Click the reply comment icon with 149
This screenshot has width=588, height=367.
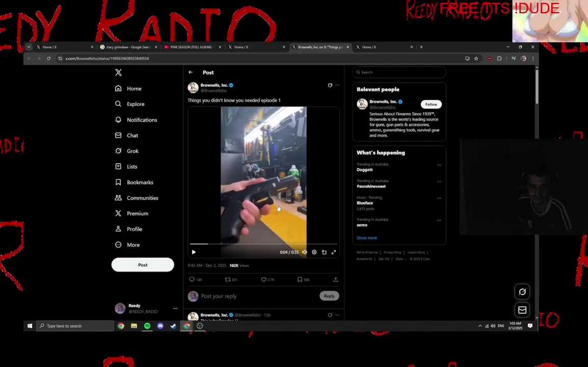point(195,279)
